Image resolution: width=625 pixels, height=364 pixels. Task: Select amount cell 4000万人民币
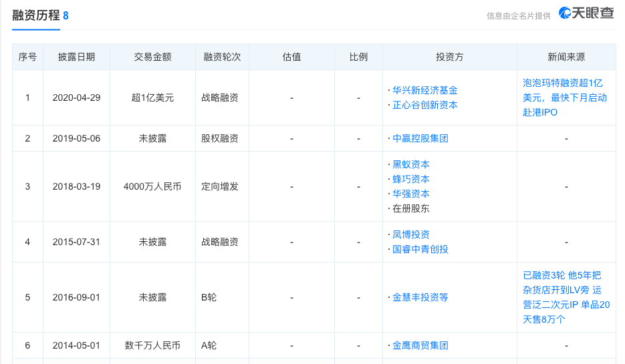coord(152,186)
